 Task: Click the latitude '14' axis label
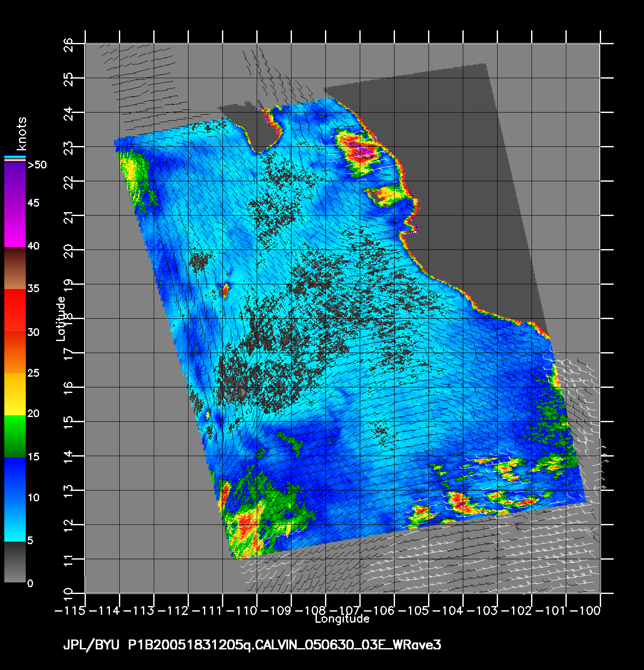(69, 456)
